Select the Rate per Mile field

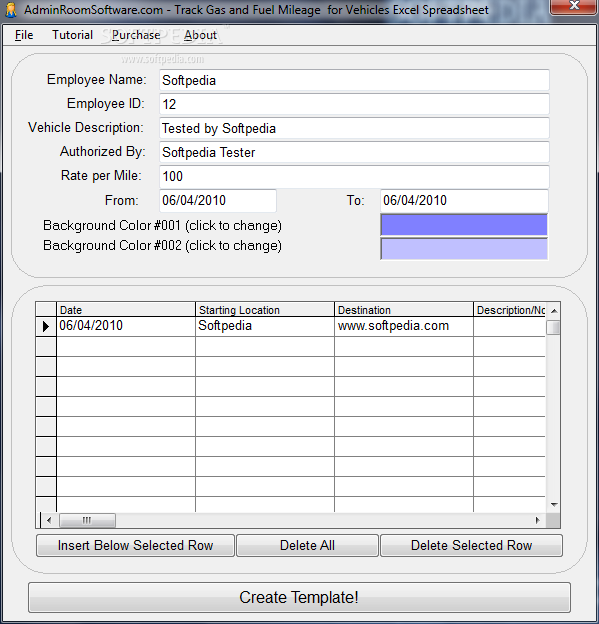tap(354, 176)
